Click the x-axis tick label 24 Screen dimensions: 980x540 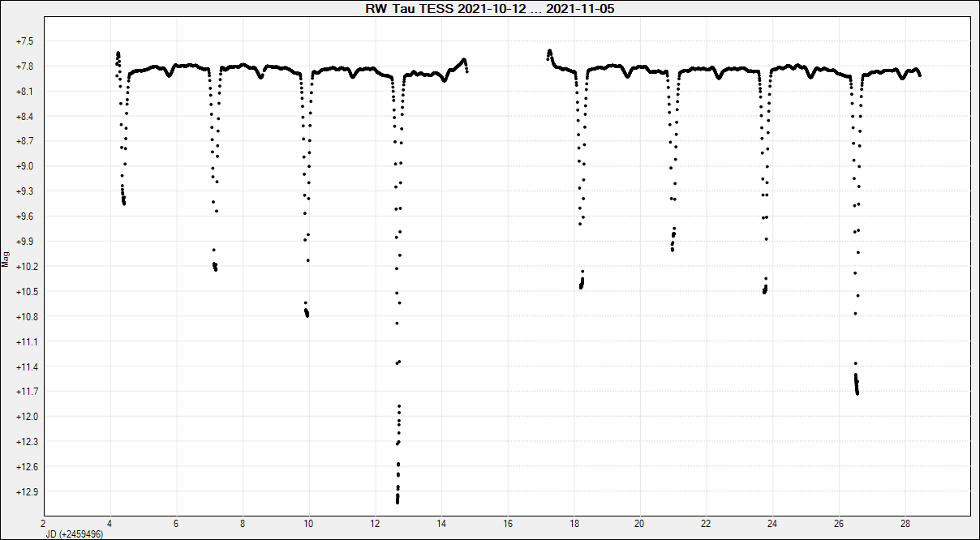click(773, 525)
